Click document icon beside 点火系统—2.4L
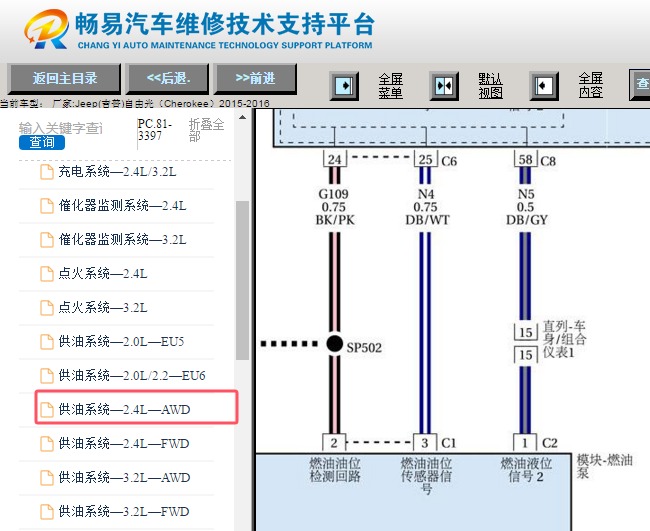The height and width of the screenshot is (531, 650). click(47, 274)
